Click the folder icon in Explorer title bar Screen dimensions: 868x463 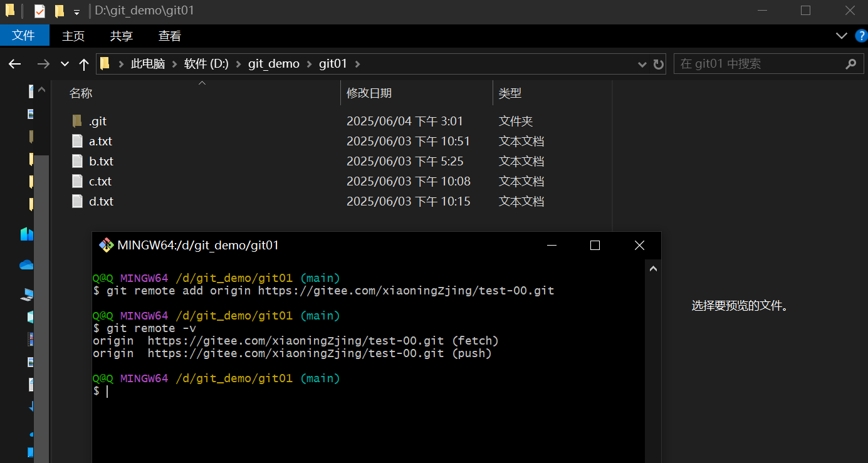point(10,11)
